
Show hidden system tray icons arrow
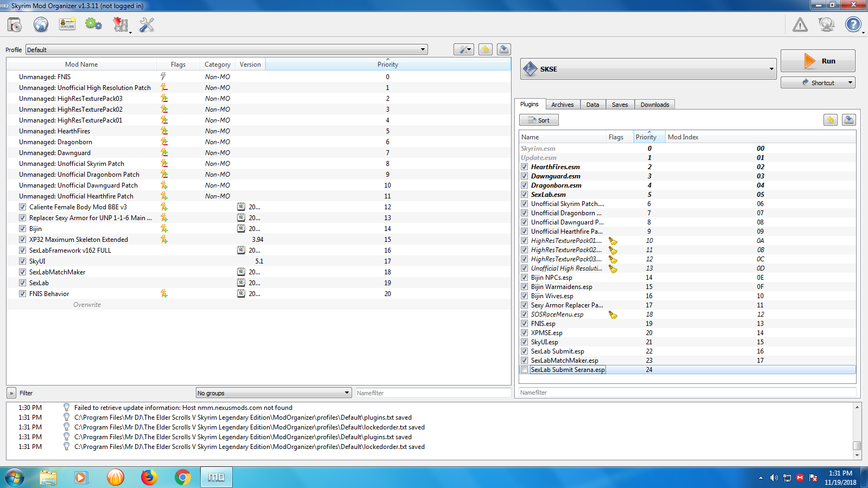[761, 478]
